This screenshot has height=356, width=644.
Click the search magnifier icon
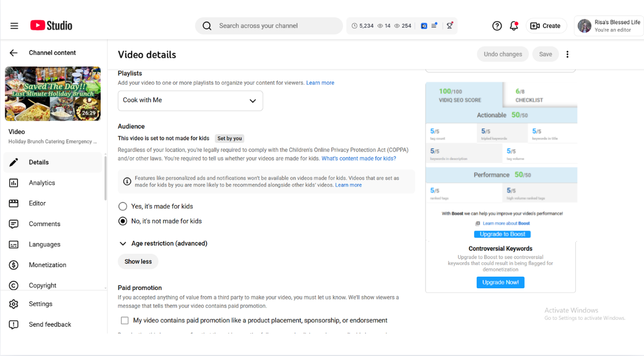[207, 26]
